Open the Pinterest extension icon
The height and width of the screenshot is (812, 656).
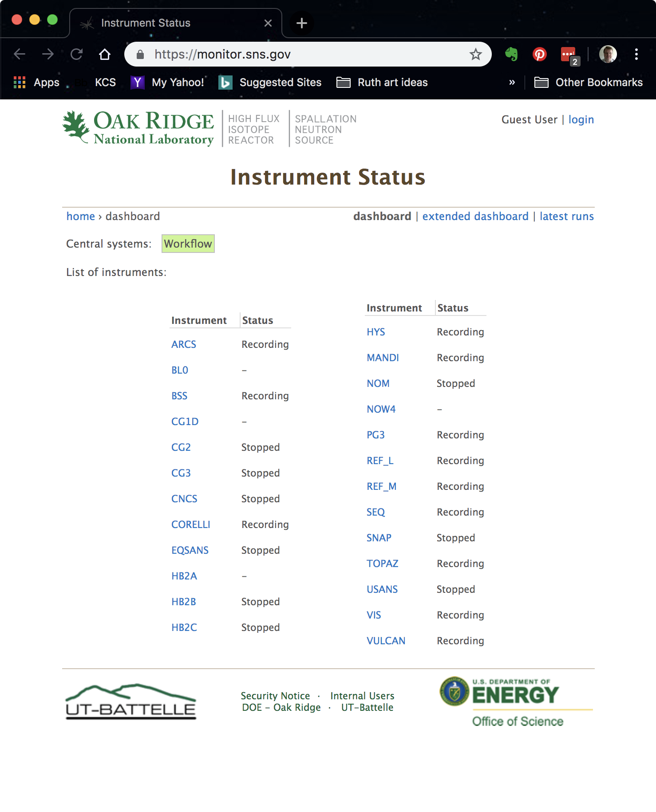tap(539, 54)
